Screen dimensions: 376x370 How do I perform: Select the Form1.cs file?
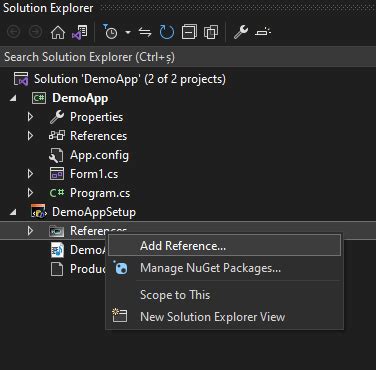point(94,174)
